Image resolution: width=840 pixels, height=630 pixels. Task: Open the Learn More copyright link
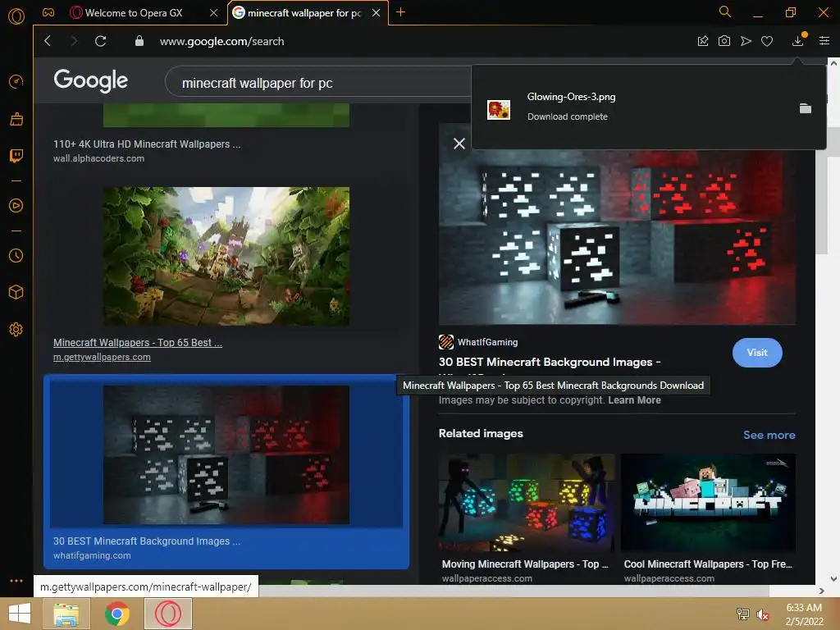point(634,400)
